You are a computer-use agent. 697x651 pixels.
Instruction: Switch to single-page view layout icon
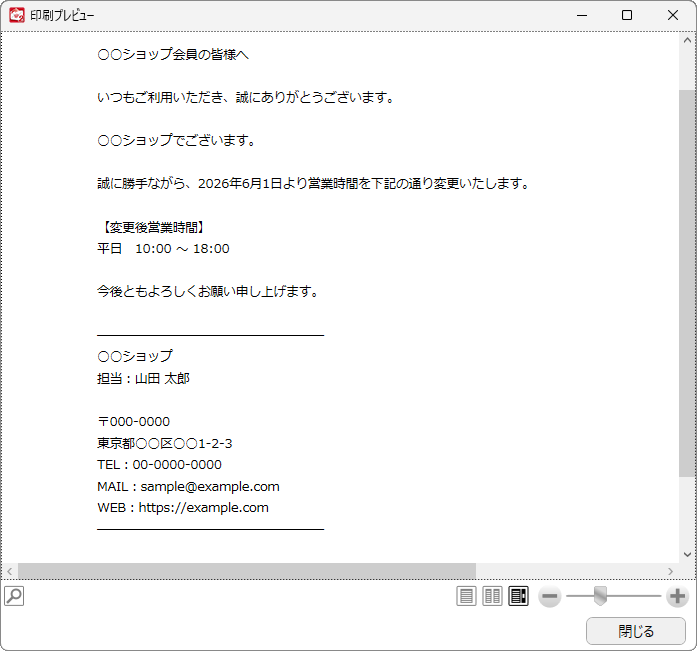[x=466, y=596]
